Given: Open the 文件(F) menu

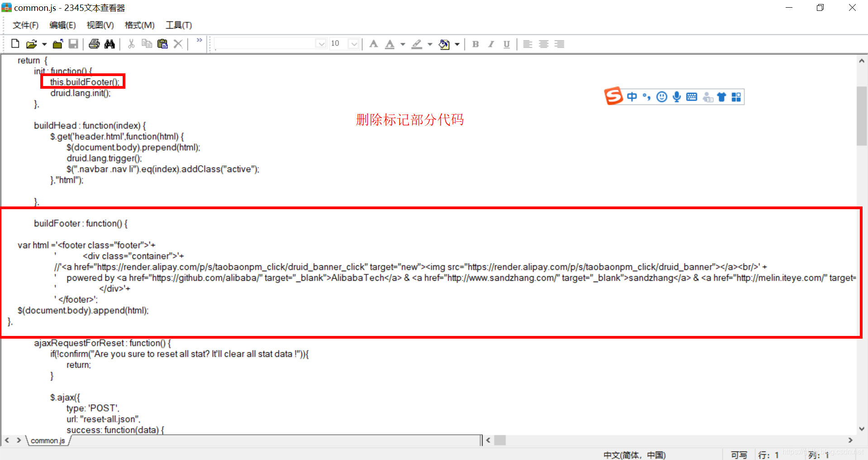Looking at the screenshot, I should pos(25,25).
